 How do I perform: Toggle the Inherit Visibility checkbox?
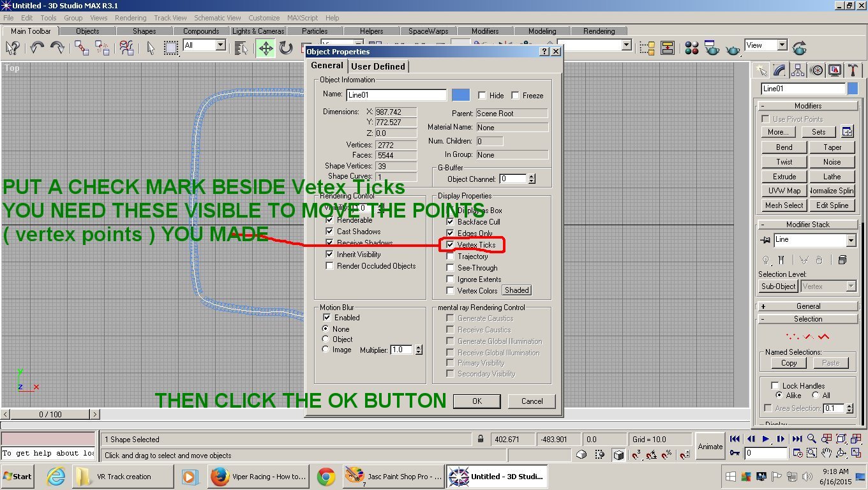[329, 255]
